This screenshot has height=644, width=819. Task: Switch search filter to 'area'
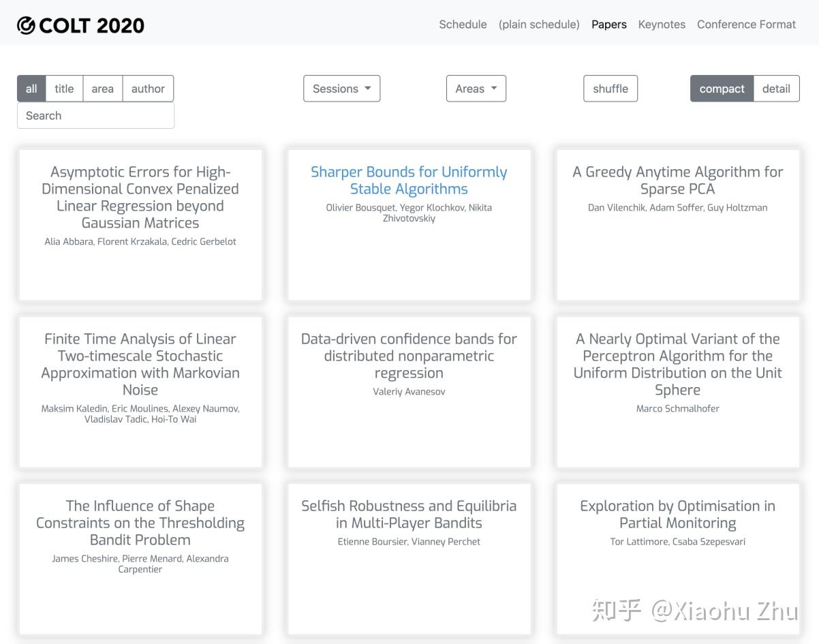coord(102,89)
